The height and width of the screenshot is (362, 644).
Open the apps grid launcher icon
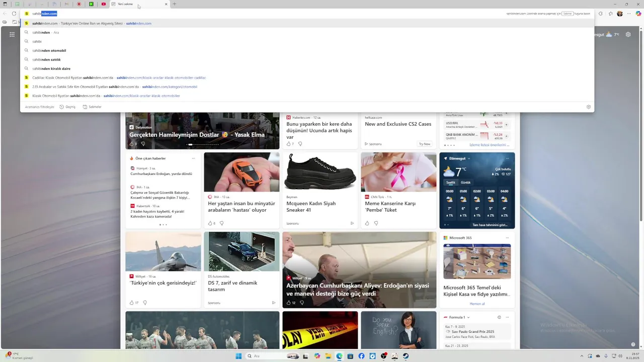(x=12, y=35)
